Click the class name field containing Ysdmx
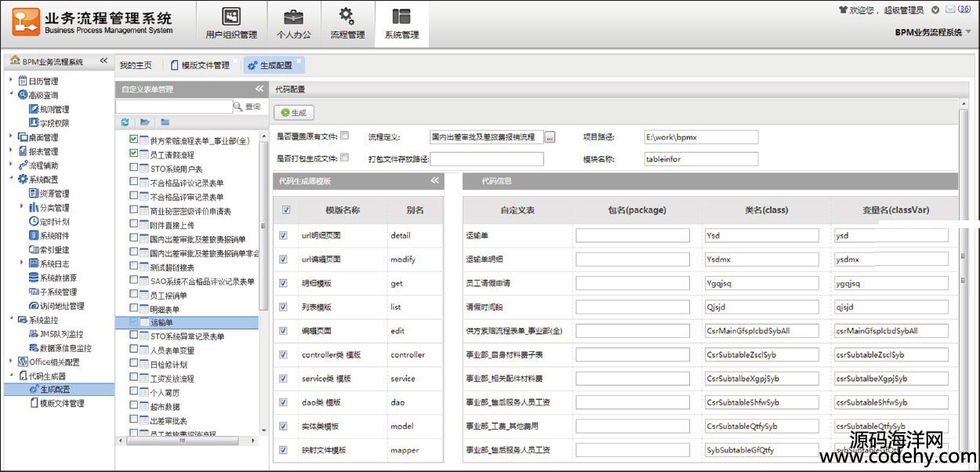This screenshot has height=472, width=980. click(x=762, y=259)
